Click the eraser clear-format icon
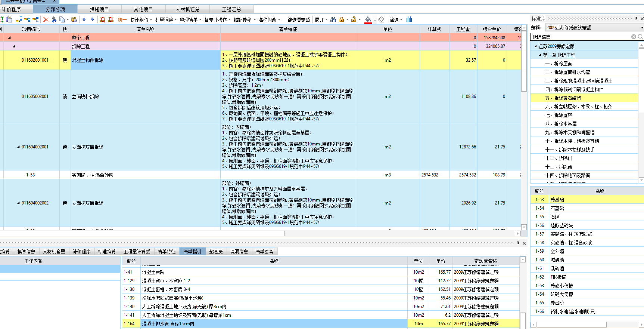This screenshot has height=329, width=644. click(x=381, y=19)
